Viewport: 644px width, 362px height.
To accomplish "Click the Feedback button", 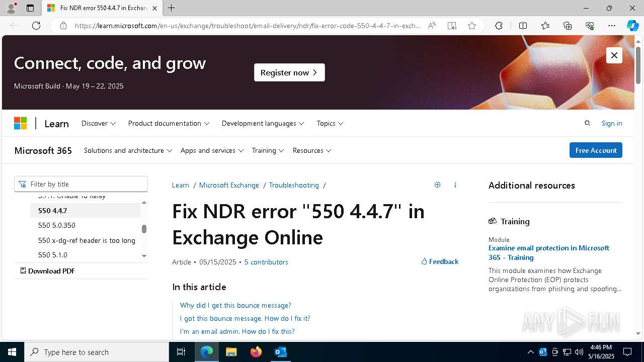I will [x=440, y=261].
